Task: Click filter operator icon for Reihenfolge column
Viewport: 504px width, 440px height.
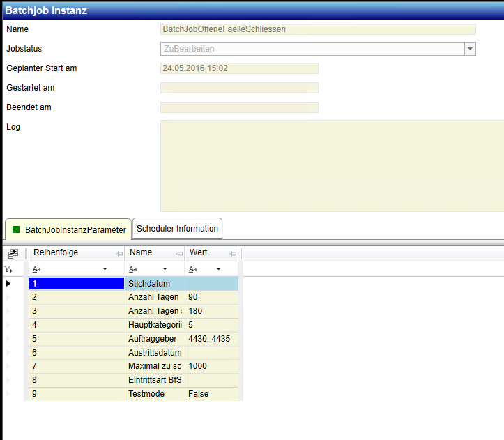Action: 36,269
